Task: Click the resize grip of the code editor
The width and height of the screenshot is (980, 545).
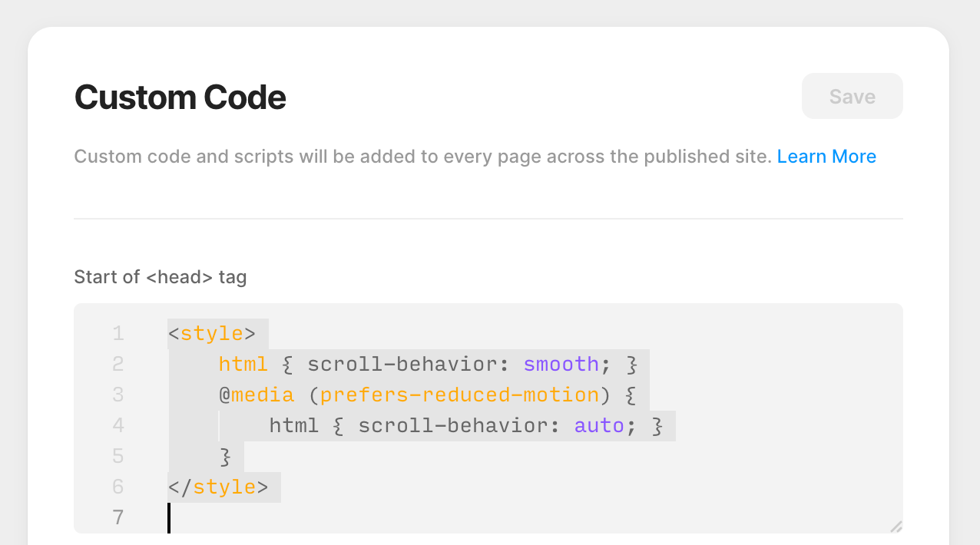Action: pyautogui.click(x=896, y=526)
